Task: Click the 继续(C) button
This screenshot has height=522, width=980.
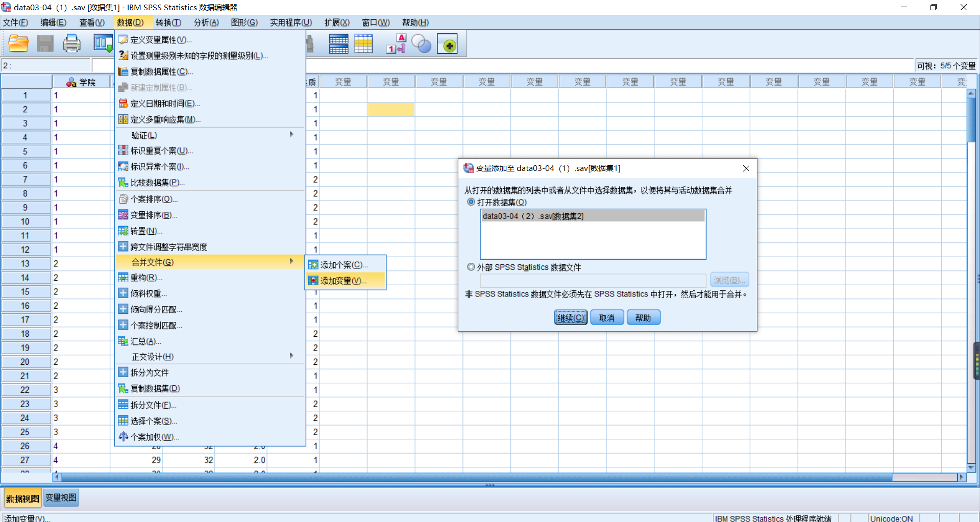Action: (571, 317)
